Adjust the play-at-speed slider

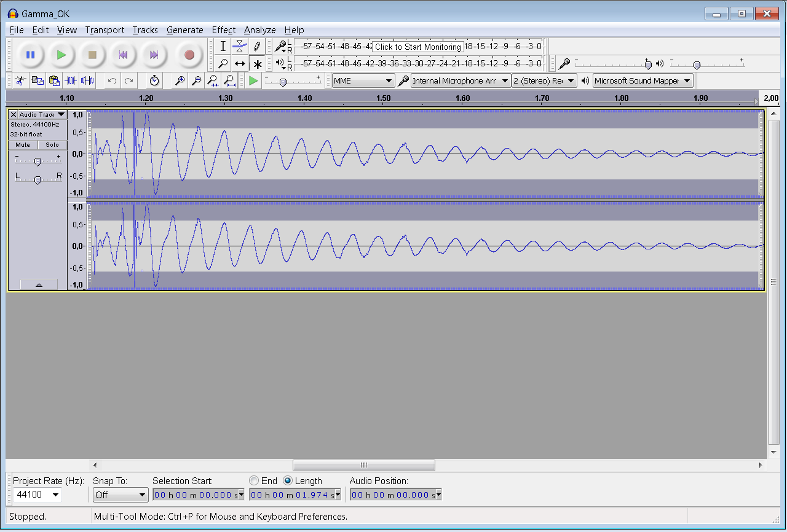293,81
